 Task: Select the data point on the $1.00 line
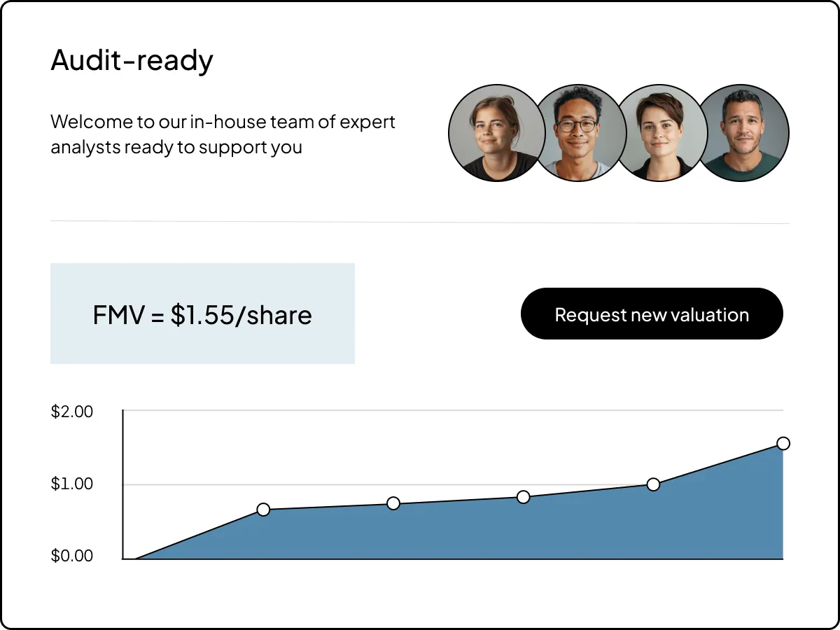(x=653, y=484)
